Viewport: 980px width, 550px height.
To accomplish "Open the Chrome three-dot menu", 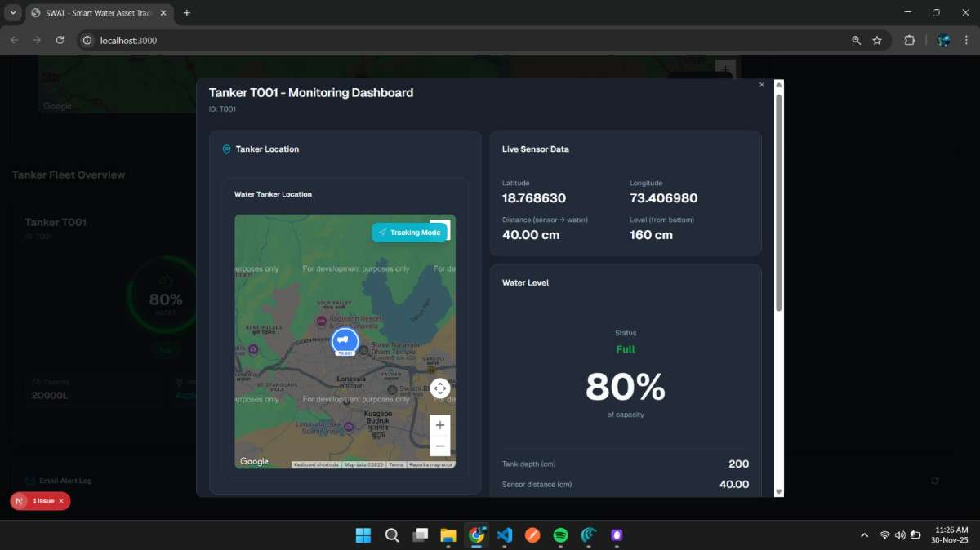I will [966, 40].
